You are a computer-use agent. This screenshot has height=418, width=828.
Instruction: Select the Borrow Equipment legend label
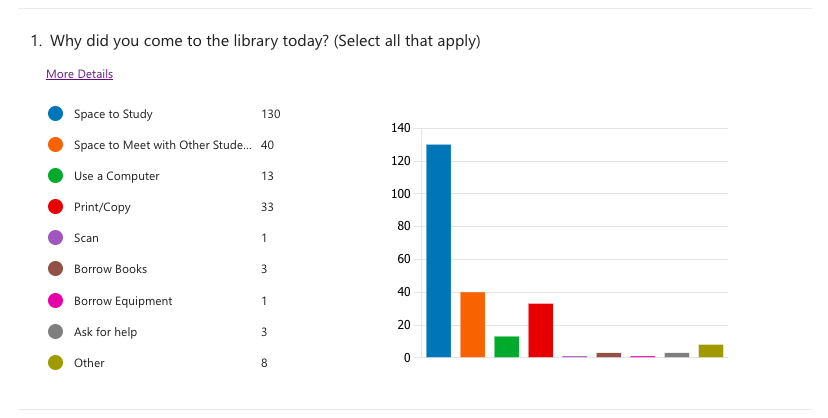point(123,301)
